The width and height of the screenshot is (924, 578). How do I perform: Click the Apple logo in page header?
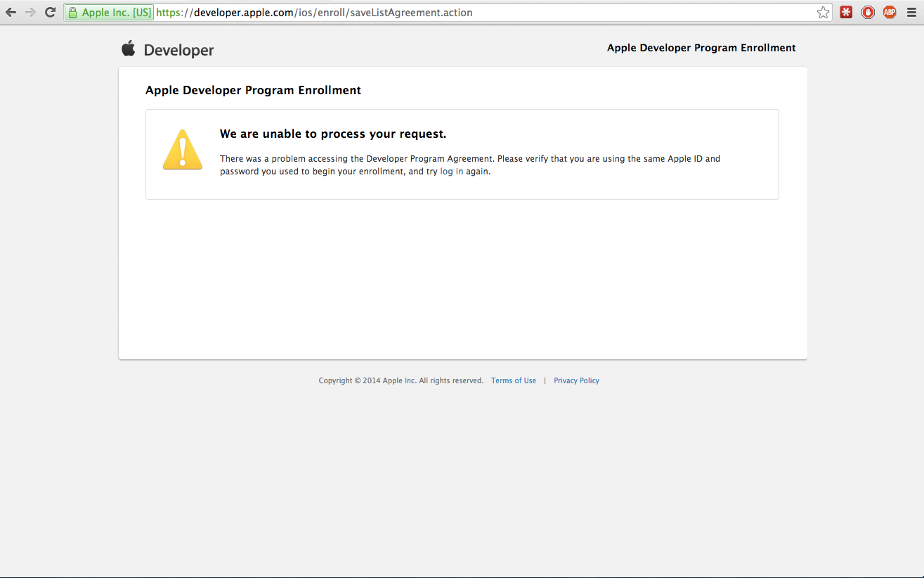click(128, 49)
